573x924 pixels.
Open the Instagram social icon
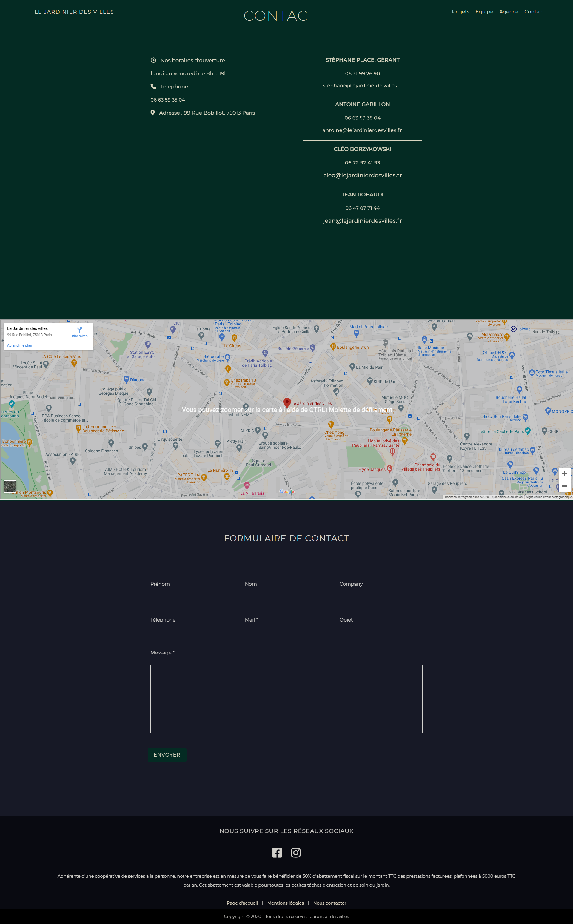coord(295,852)
